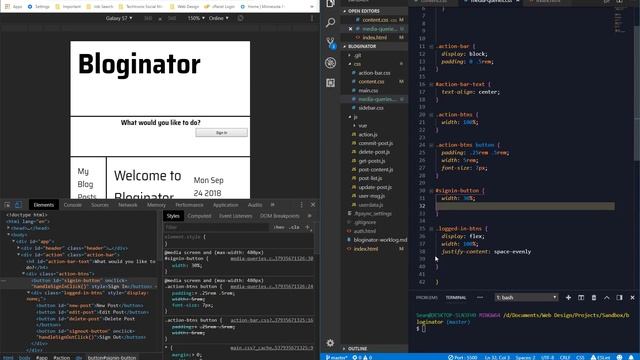Viewport: 640px width, 360px height.
Task: Rotate the device viewport icon
Action: tap(240, 18)
